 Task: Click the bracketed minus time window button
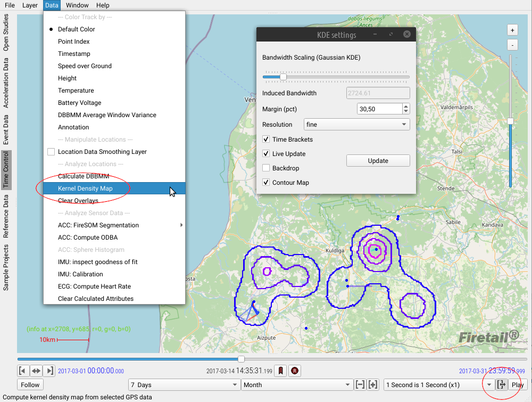click(360, 384)
